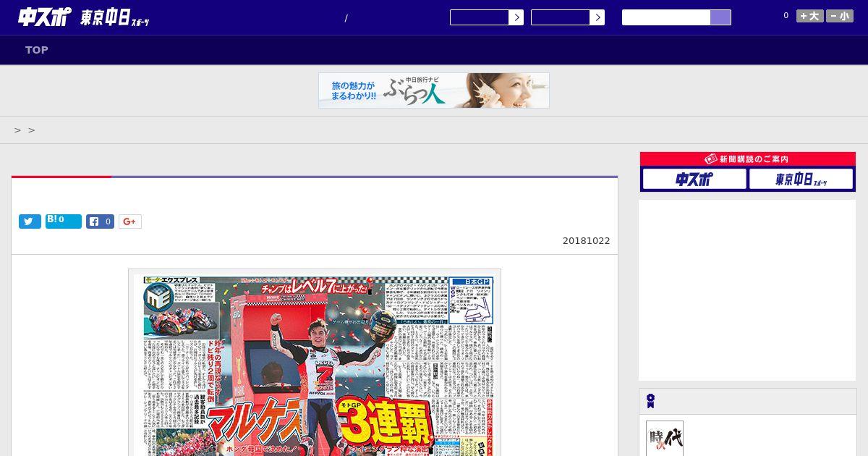Image resolution: width=868 pixels, height=456 pixels.
Task: Open the 時代 thumbnail in sidebar
Action: (665, 439)
